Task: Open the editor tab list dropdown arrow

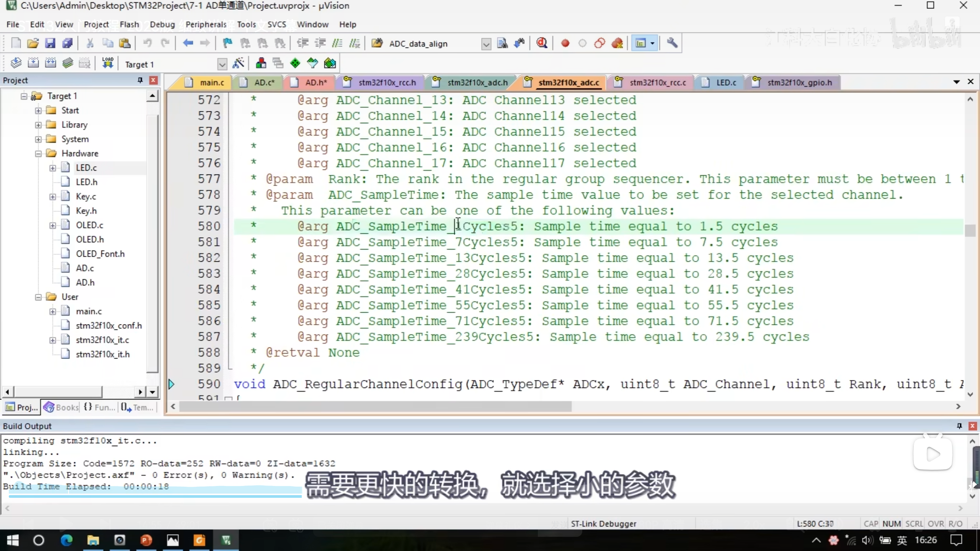Action: click(956, 82)
